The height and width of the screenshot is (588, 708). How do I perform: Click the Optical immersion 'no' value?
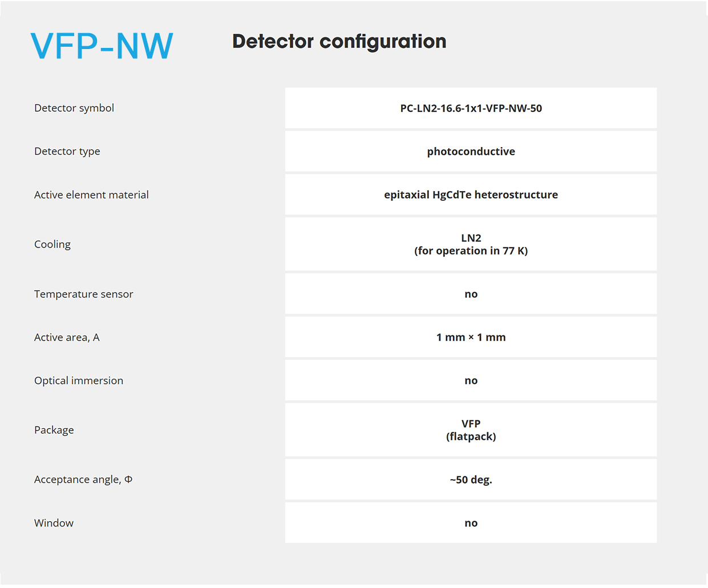471,380
